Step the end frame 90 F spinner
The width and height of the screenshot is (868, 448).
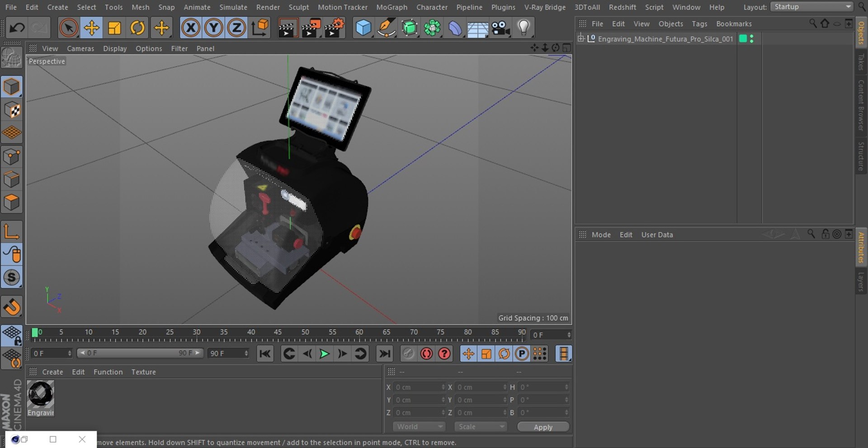coord(246,354)
